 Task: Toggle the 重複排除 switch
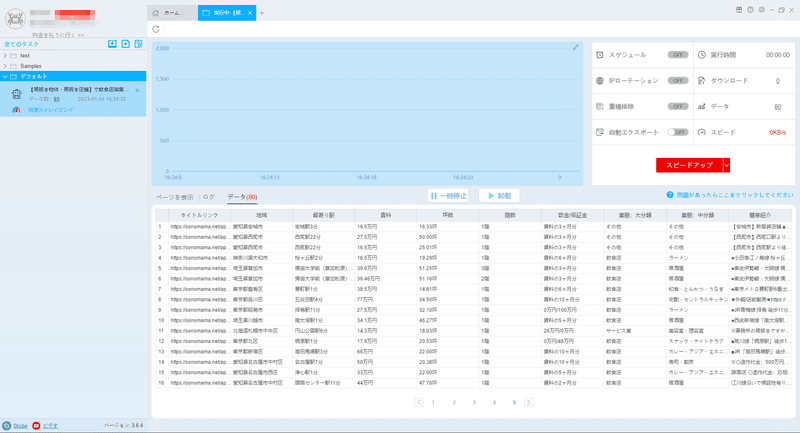pyautogui.click(x=678, y=107)
